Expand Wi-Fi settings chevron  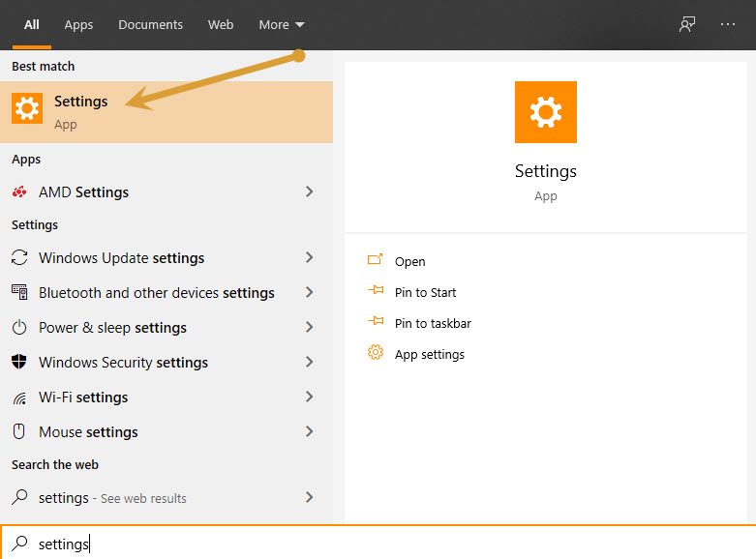309,397
